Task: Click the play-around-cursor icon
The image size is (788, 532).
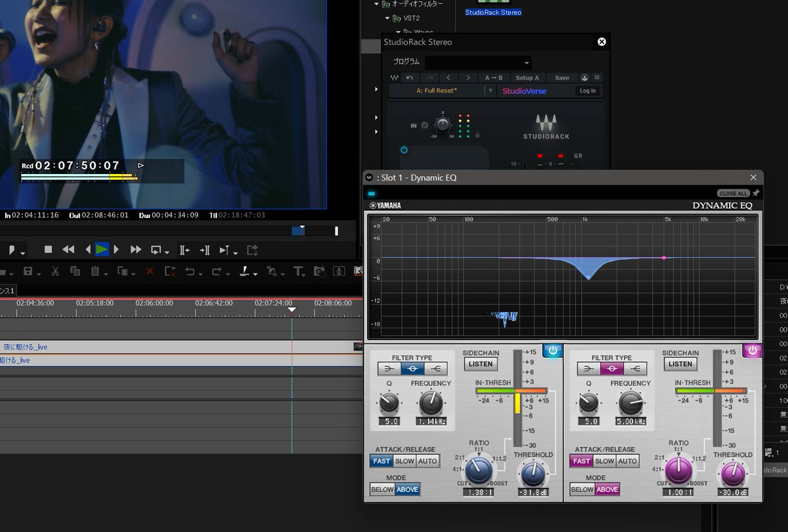Action: pos(224,250)
